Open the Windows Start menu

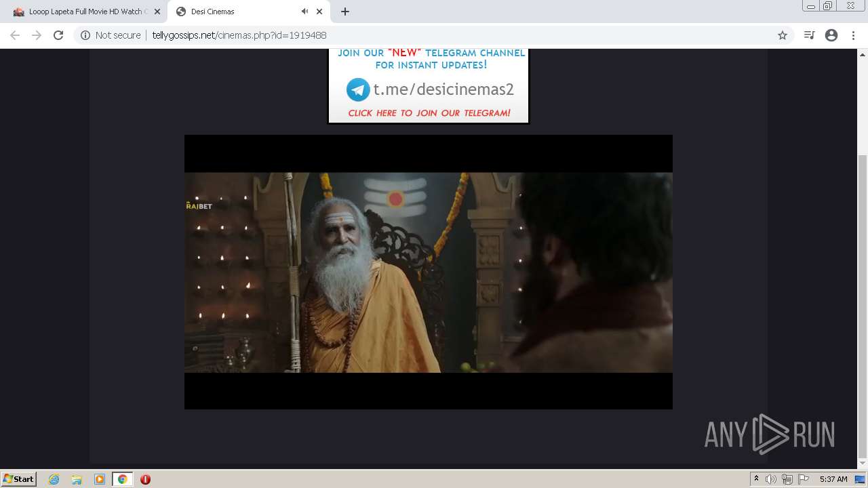point(19,479)
